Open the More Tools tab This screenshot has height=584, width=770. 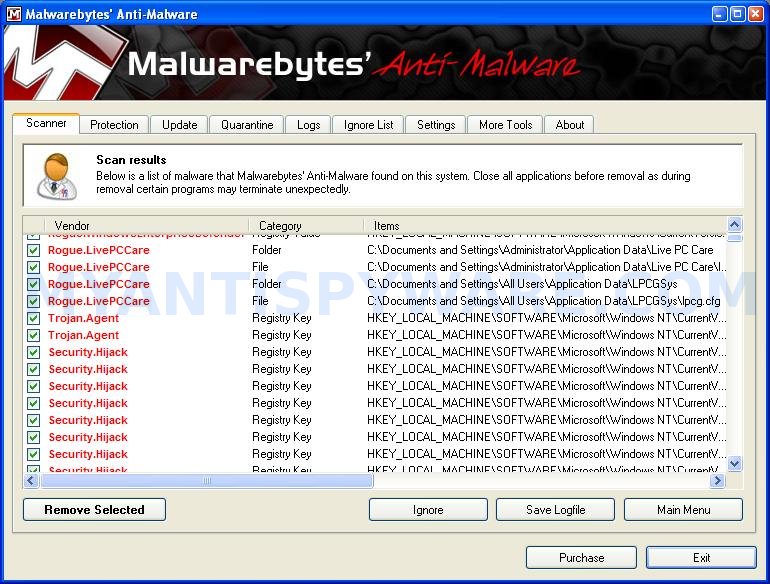click(x=506, y=125)
